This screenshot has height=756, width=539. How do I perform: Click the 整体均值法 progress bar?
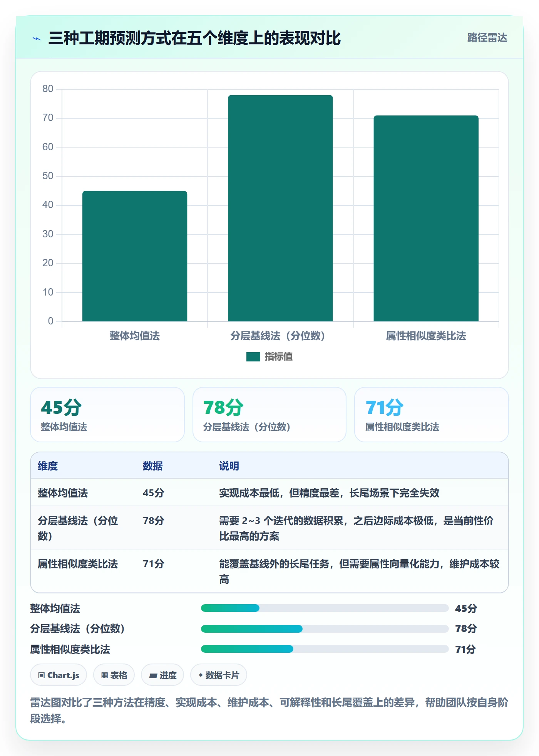tap(325, 608)
